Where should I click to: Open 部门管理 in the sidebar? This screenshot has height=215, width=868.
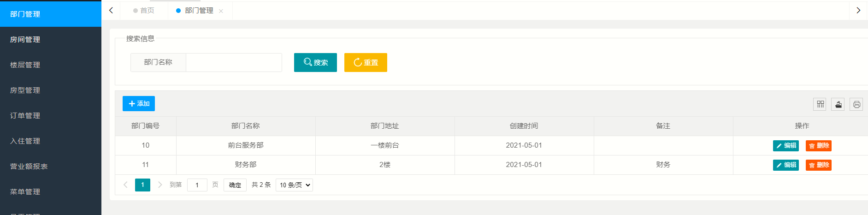(x=51, y=14)
